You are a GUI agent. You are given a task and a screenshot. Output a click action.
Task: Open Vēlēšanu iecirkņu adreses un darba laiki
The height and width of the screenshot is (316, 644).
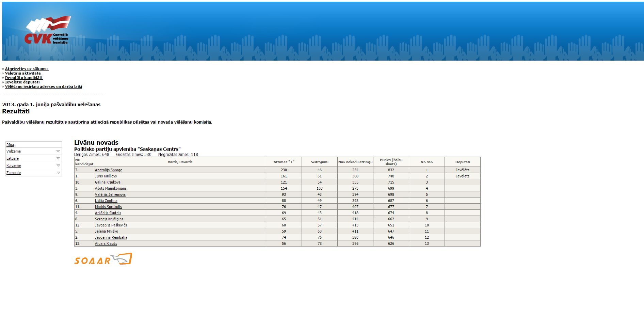tap(44, 86)
